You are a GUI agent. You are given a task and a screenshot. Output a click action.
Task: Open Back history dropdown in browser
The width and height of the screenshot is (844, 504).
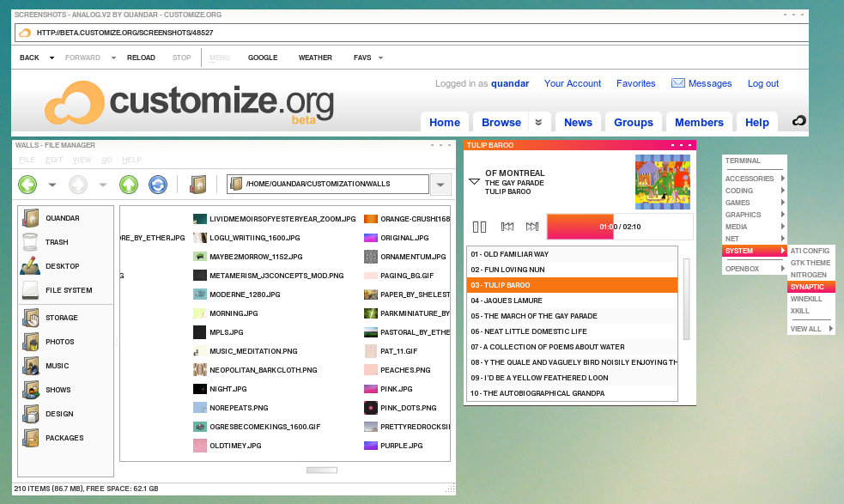point(52,58)
